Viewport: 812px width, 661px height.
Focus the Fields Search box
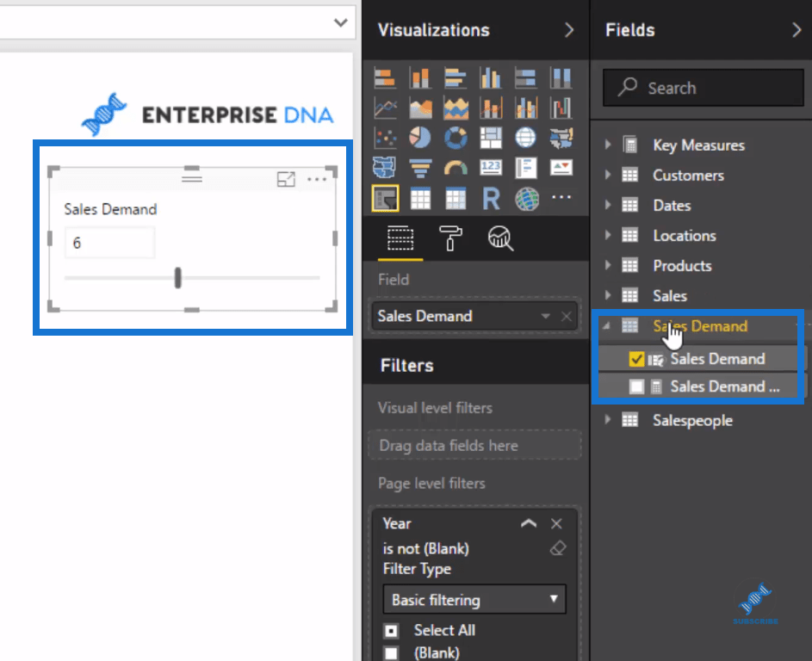pyautogui.click(x=704, y=88)
